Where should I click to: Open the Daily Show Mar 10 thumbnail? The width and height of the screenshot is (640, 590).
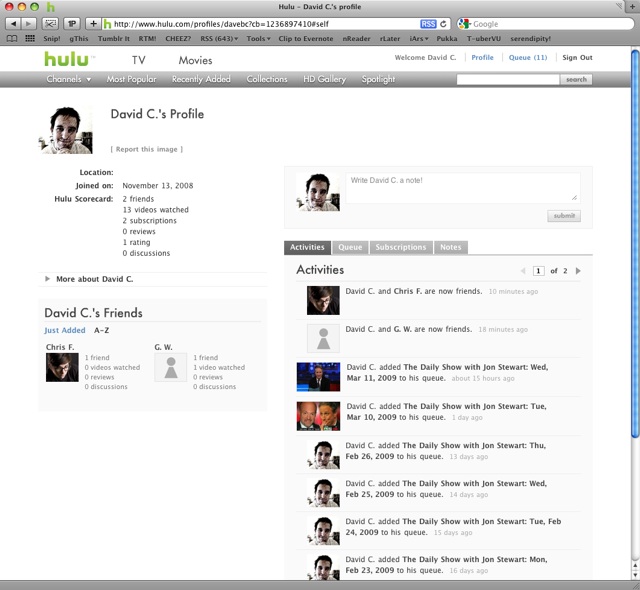point(318,416)
